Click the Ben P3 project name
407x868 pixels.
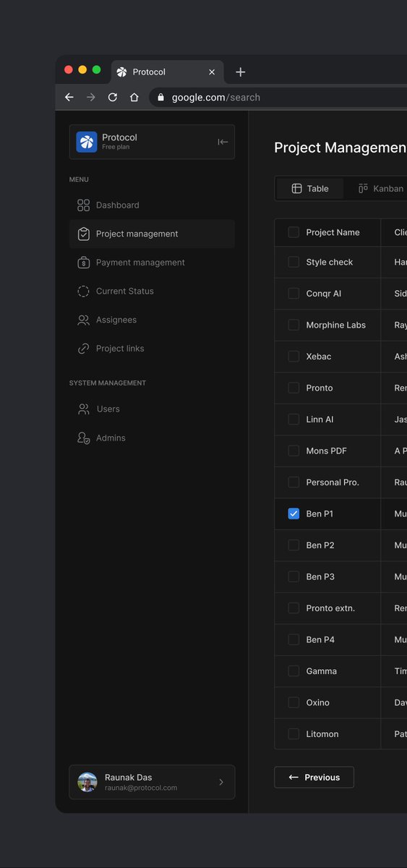pos(320,576)
